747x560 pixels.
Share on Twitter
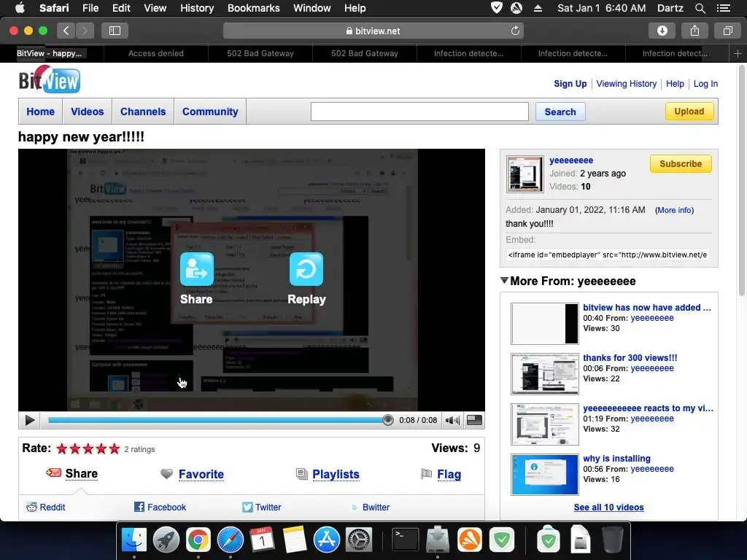262,507
